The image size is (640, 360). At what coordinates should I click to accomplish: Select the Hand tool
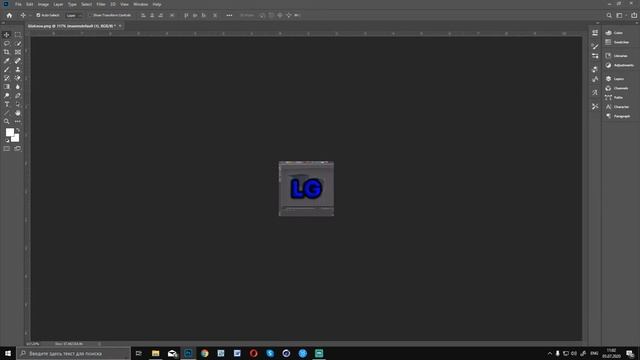pos(18,113)
